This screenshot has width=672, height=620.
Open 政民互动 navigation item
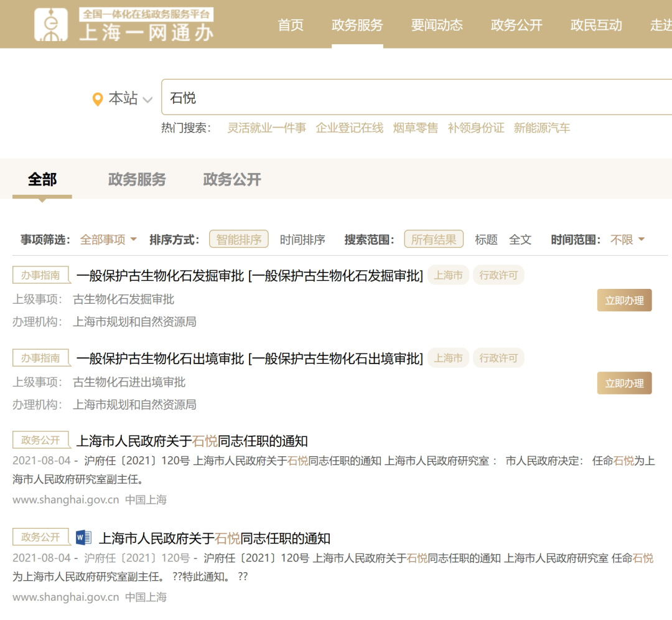tap(596, 25)
